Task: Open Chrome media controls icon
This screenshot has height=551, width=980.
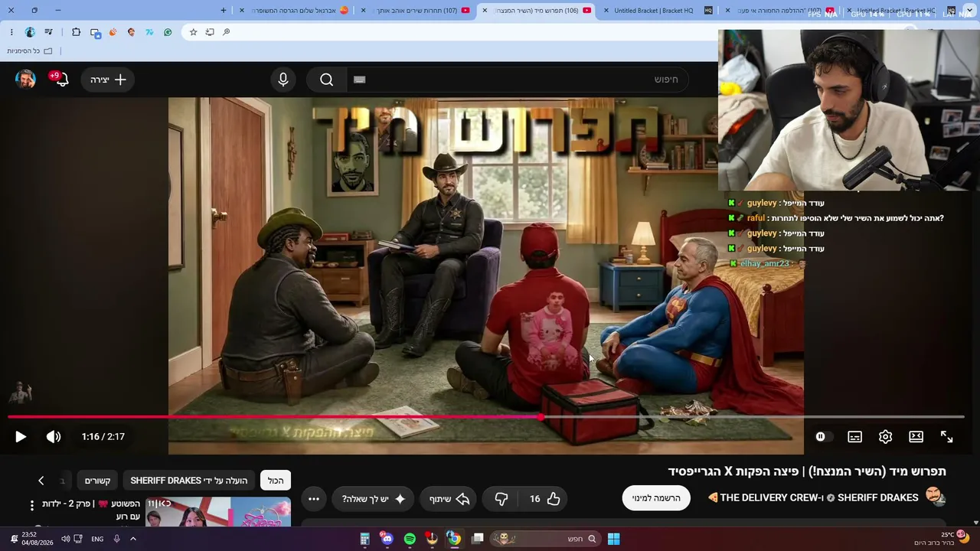Action: 48,32
